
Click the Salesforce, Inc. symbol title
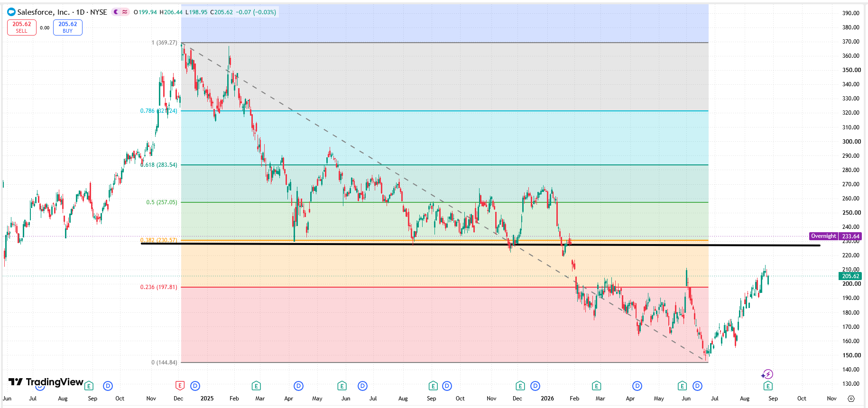(x=44, y=12)
